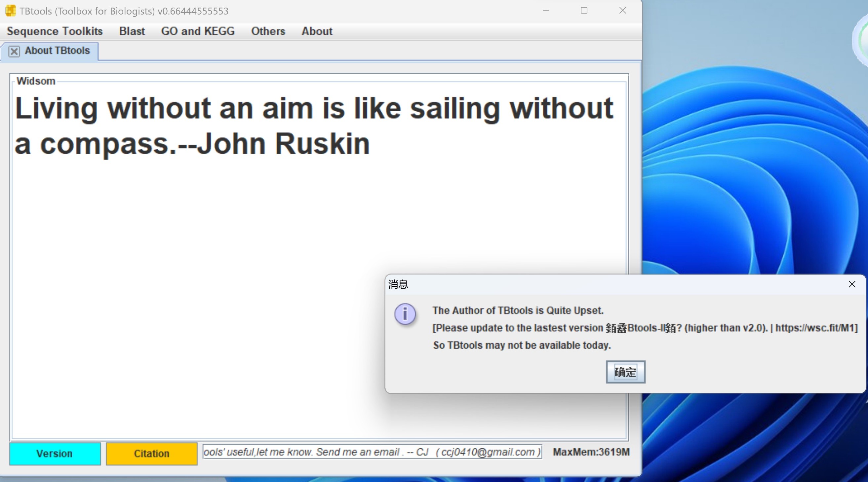Click the Widsom panel label
Image resolution: width=868 pixels, height=482 pixels.
[36, 81]
